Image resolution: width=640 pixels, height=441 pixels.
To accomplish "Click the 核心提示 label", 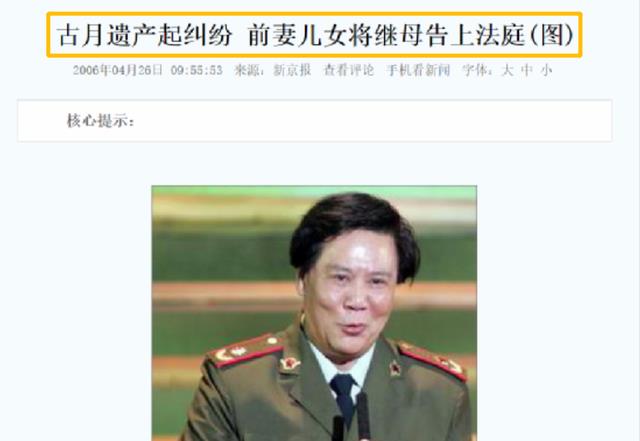I will coord(100,121).
